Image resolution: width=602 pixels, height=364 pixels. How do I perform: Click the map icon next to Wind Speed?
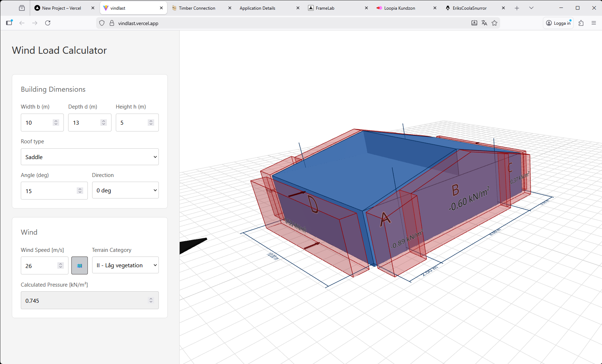coord(79,265)
